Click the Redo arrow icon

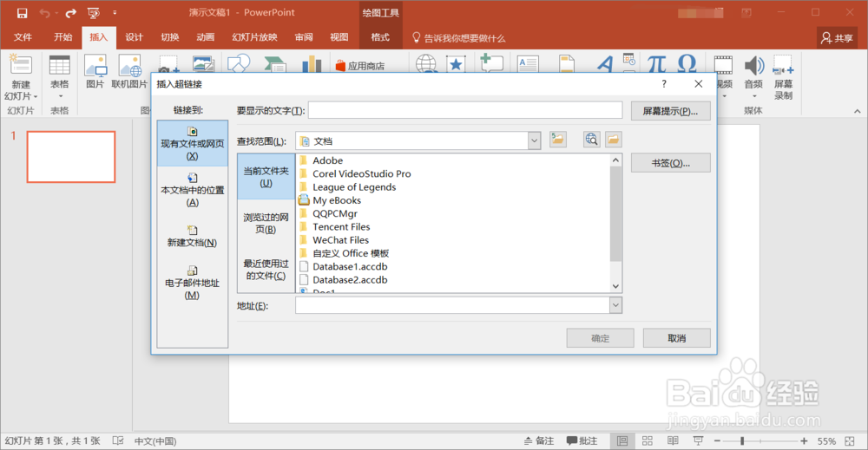pos(71,13)
